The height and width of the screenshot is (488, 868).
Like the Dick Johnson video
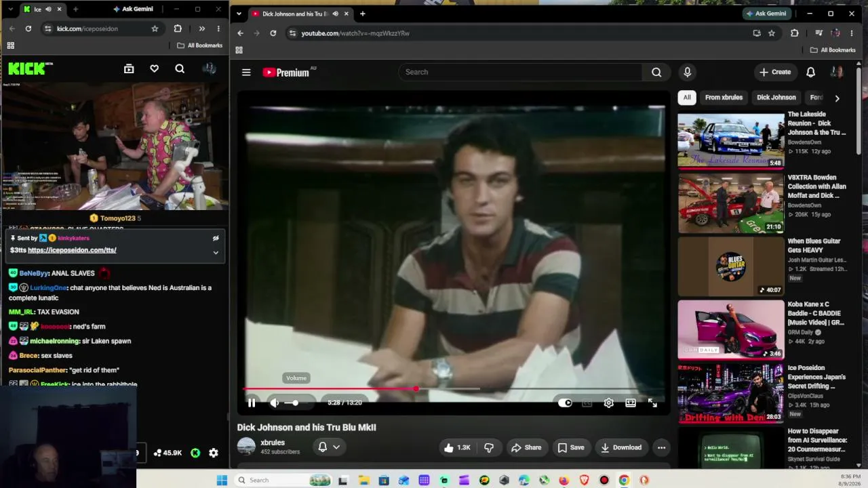(x=458, y=447)
